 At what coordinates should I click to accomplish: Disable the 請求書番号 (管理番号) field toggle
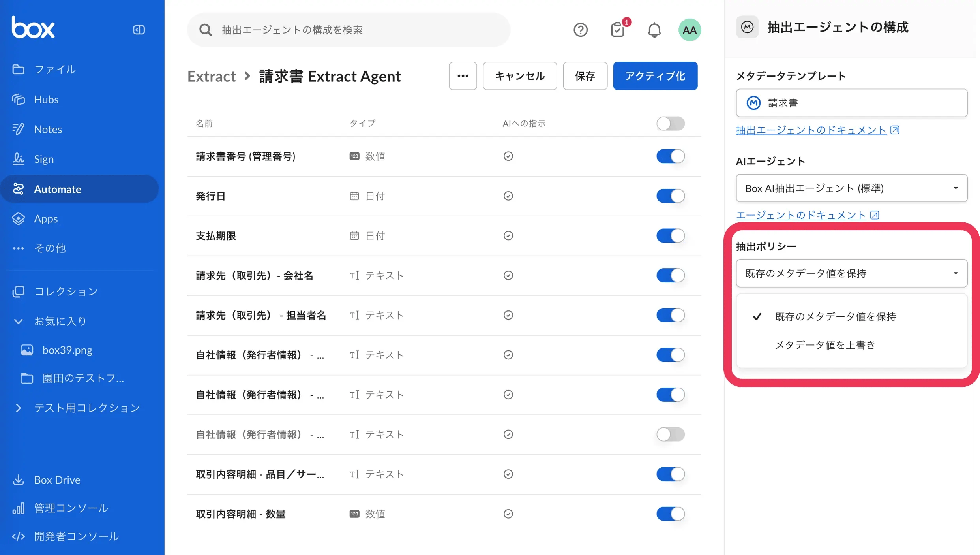(x=670, y=156)
